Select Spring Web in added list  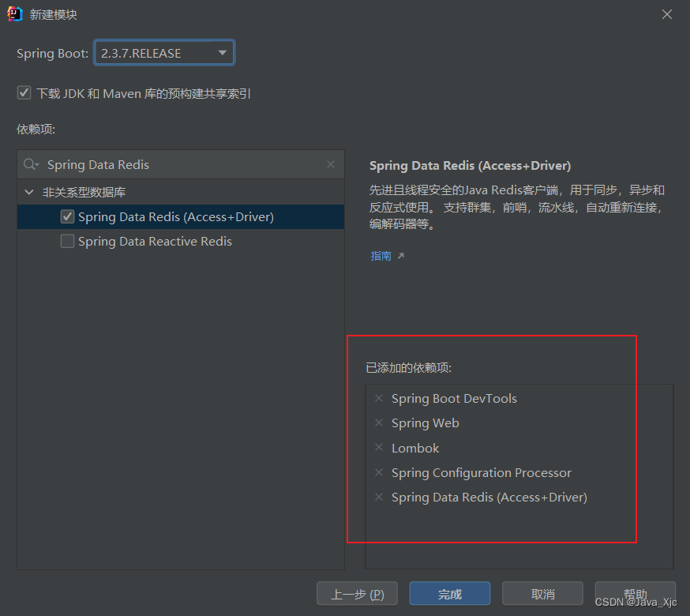tap(425, 423)
